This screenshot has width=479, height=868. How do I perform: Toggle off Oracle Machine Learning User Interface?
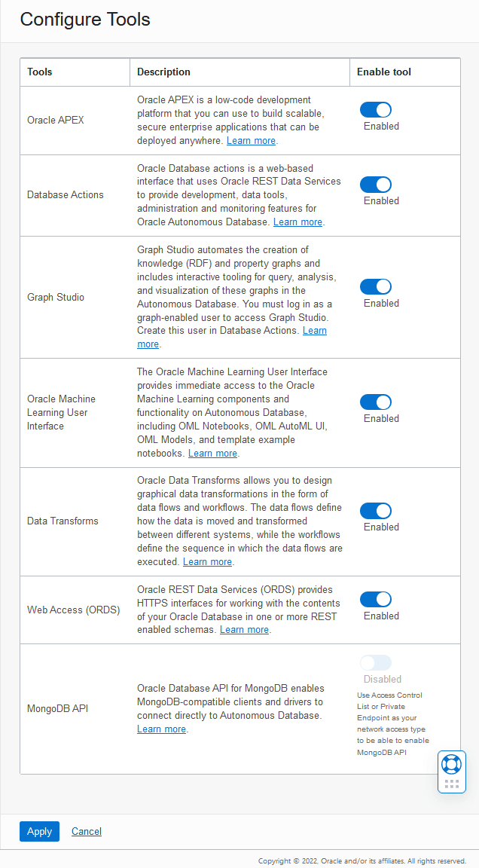click(x=376, y=402)
